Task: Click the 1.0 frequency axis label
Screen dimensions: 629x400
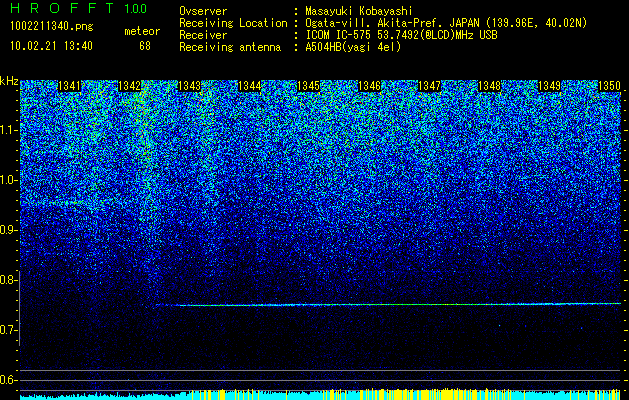Action: (9, 180)
